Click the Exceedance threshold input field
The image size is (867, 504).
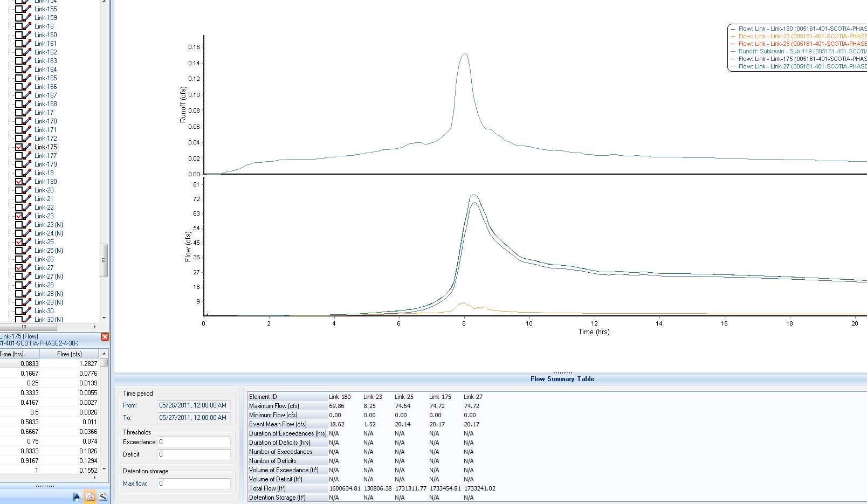(x=194, y=441)
